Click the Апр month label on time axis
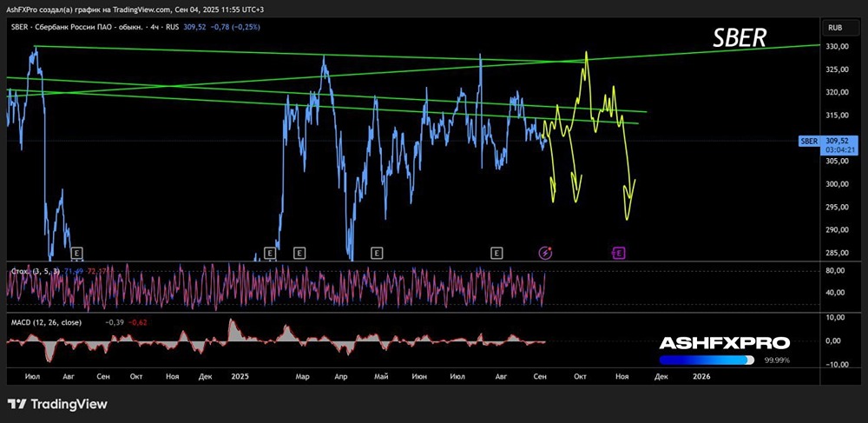The image size is (868, 423). (341, 376)
